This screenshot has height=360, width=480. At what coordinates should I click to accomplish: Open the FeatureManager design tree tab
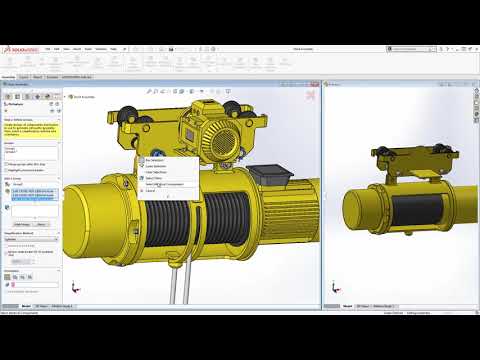coord(8,97)
